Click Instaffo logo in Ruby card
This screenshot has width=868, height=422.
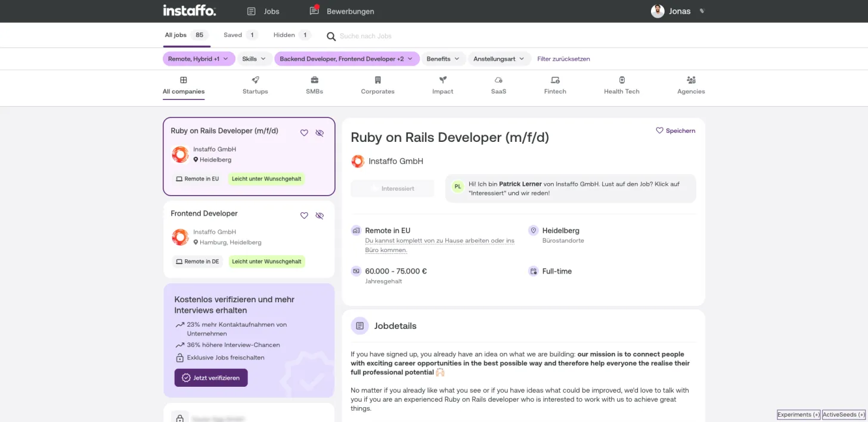tap(180, 154)
